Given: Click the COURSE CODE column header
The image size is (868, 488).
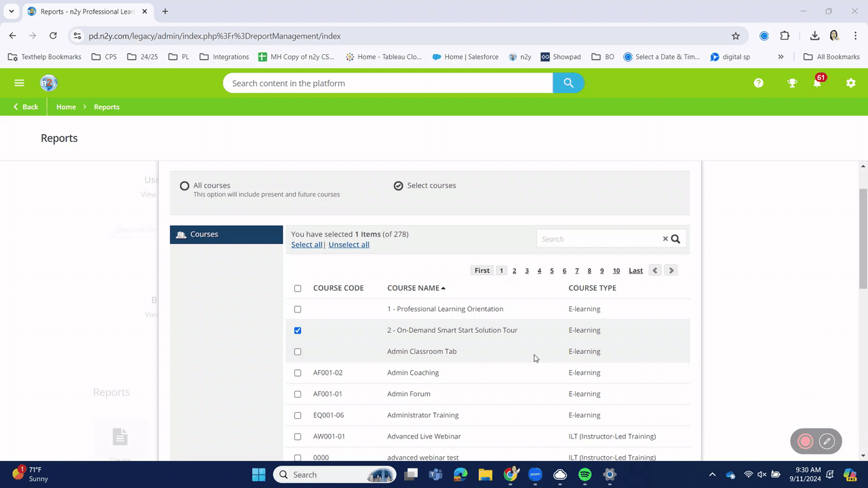Looking at the screenshot, I should click(x=338, y=288).
